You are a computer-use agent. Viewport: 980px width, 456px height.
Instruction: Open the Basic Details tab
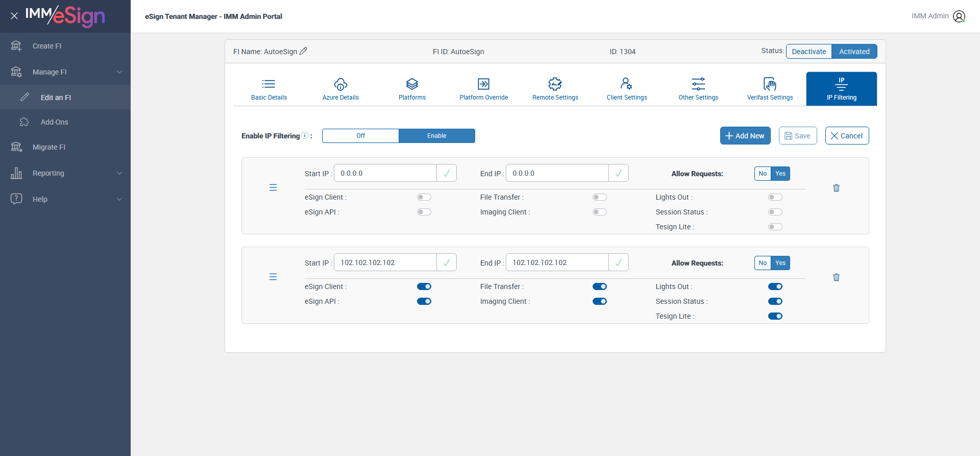pos(269,89)
